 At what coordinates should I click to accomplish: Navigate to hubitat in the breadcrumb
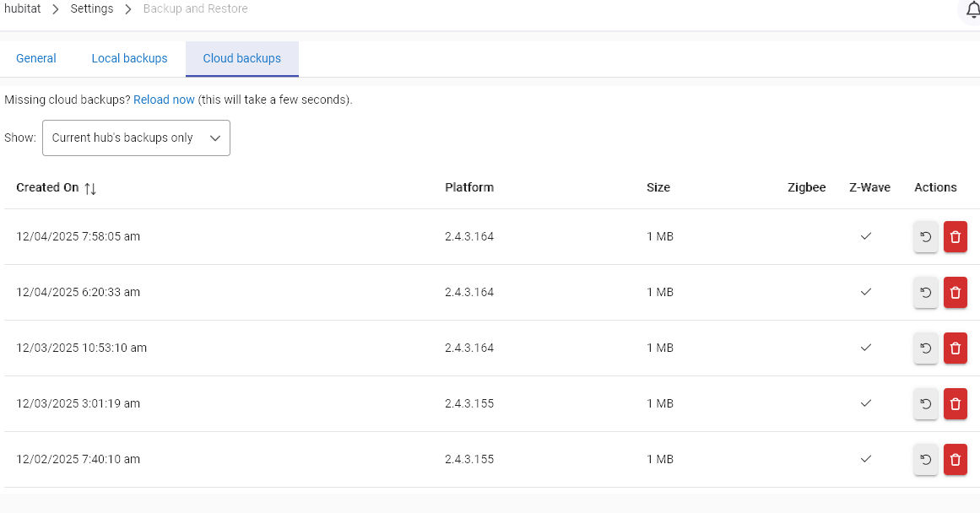(22, 8)
